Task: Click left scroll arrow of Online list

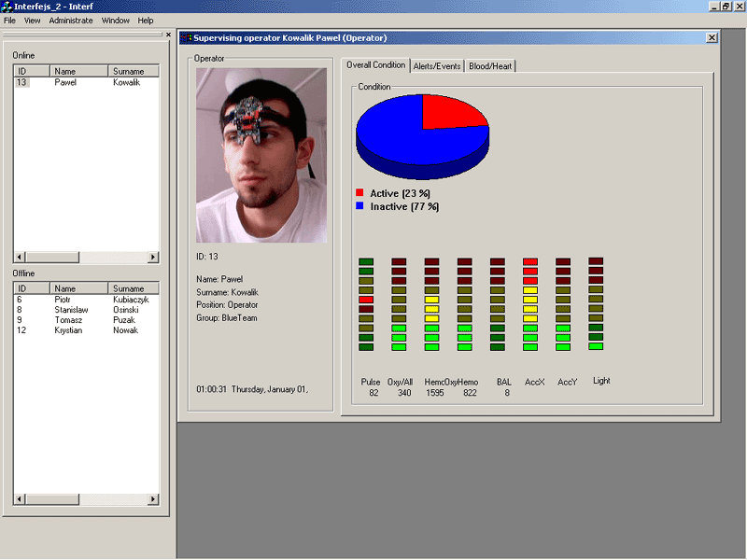Action: coord(20,258)
